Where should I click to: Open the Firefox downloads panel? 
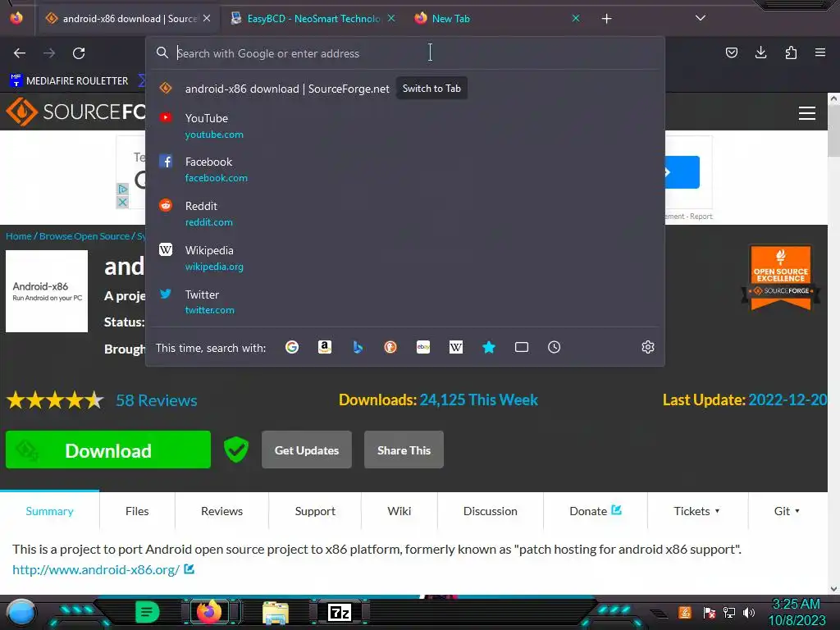click(x=760, y=52)
